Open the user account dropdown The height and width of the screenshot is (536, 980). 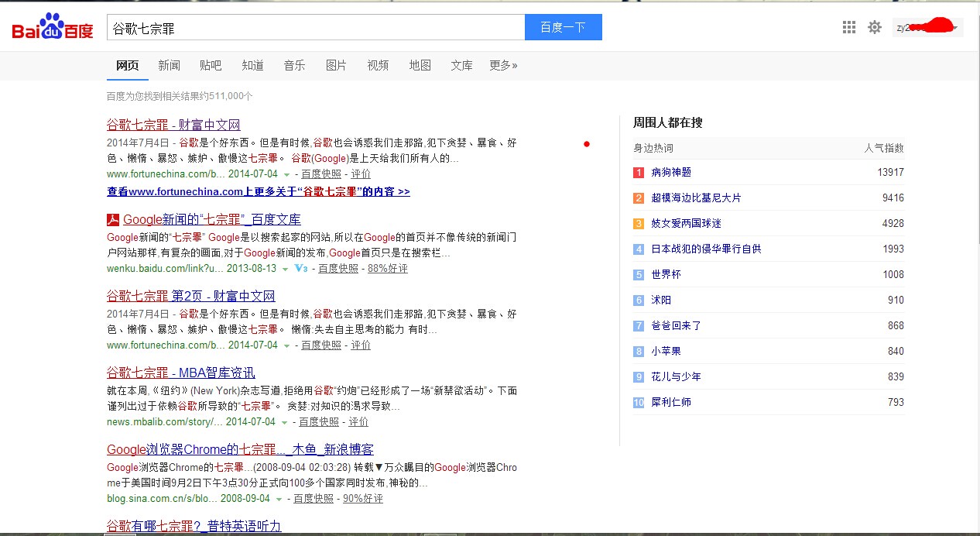[x=928, y=28]
